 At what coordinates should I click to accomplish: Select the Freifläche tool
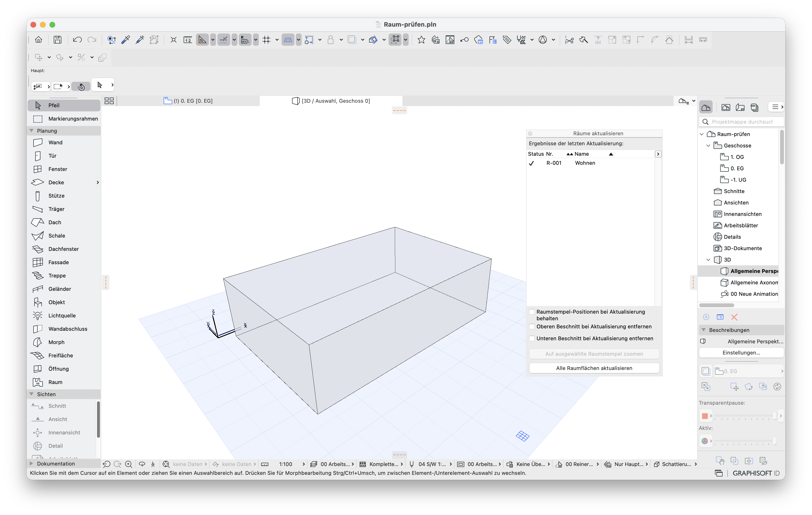coord(64,356)
